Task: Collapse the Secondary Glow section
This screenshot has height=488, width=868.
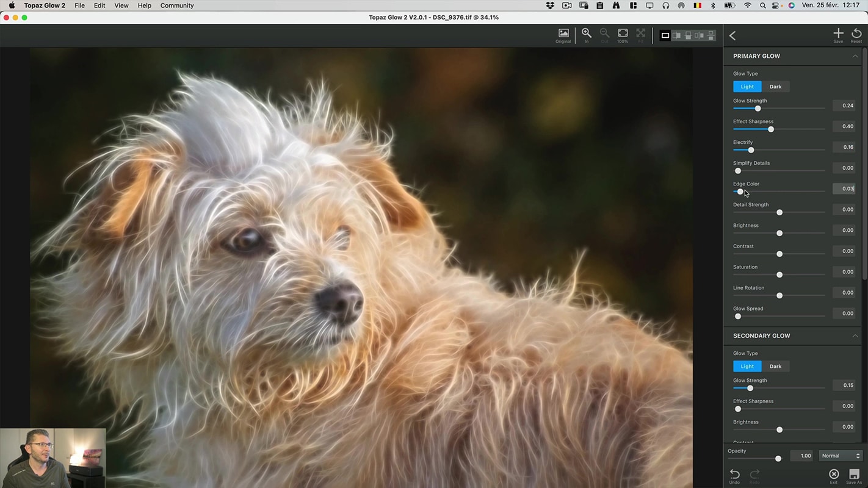Action: point(855,336)
